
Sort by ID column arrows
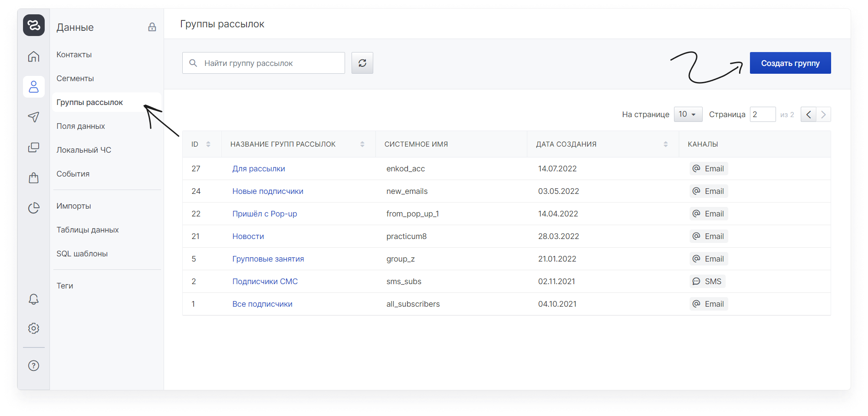[x=208, y=144]
